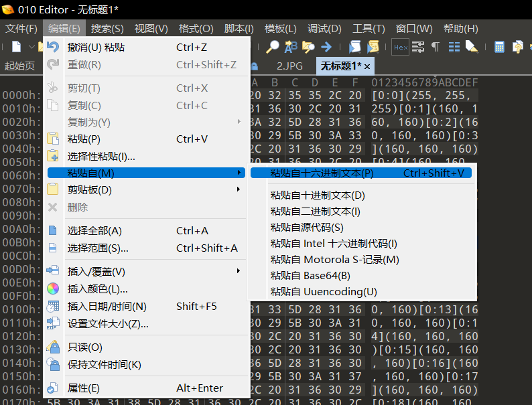This screenshot has height=405, width=532.
Task: Toggle the Hex edit mode button
Action: (401, 47)
